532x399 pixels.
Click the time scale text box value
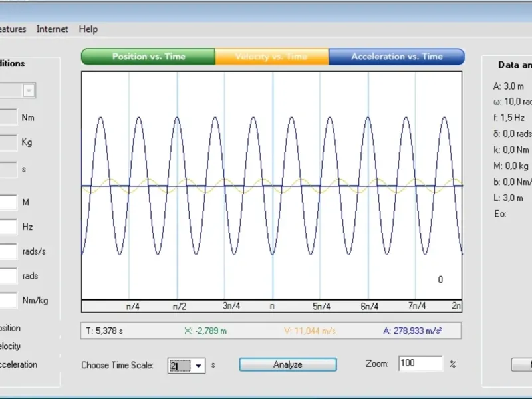point(180,366)
